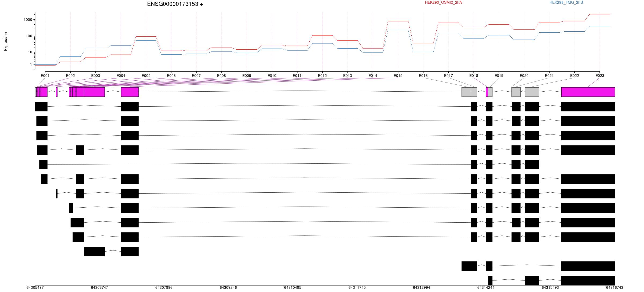Click the gene title ENSG00000173153 +
Image resolution: width=644 pixels, height=292 pixels.
pyautogui.click(x=175, y=4)
